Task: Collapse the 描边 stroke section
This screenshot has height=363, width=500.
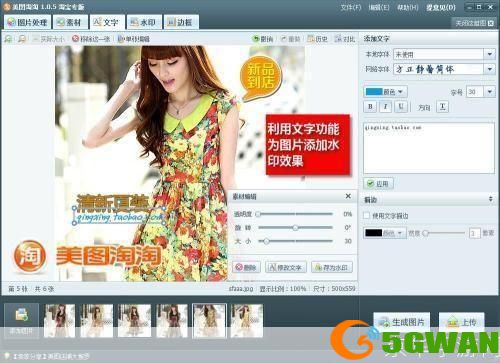Action: (490, 199)
